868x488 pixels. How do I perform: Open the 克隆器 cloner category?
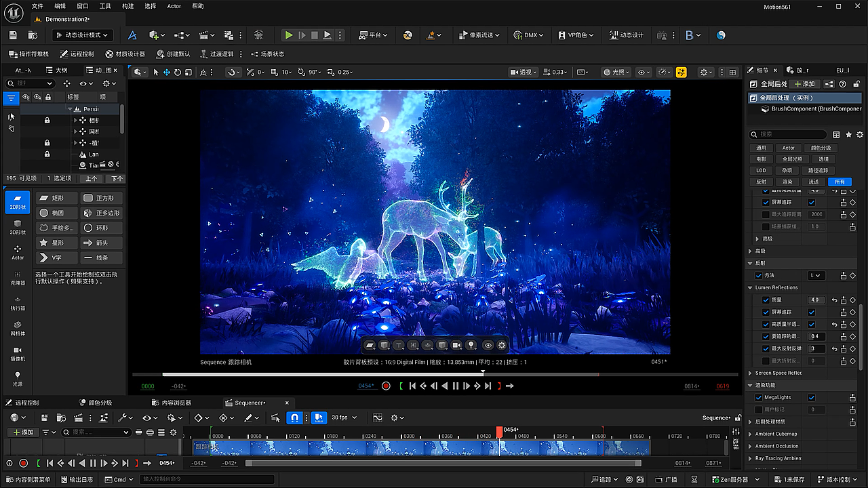(18, 278)
